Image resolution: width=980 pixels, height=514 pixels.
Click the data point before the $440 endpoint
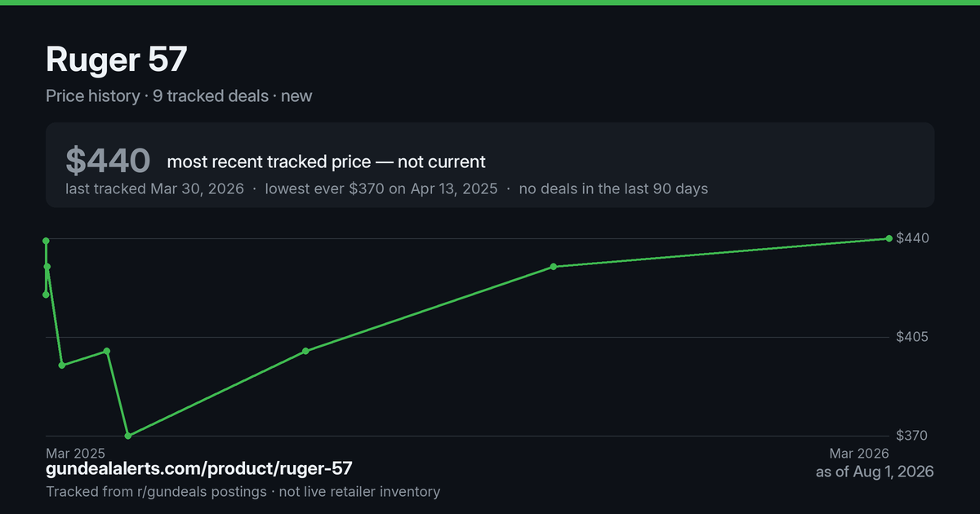[x=553, y=267]
